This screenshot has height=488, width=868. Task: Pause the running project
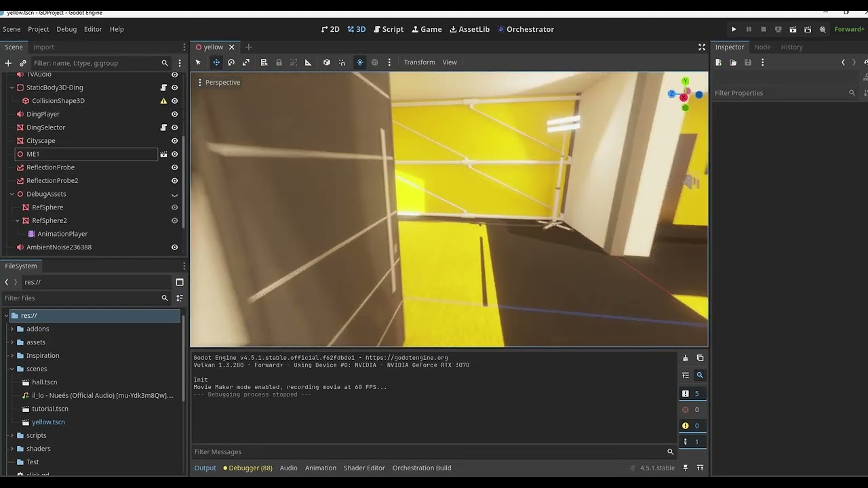coord(749,29)
